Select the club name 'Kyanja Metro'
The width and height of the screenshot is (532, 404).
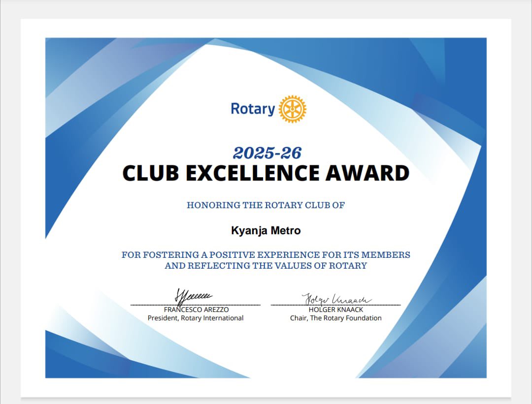(x=266, y=230)
